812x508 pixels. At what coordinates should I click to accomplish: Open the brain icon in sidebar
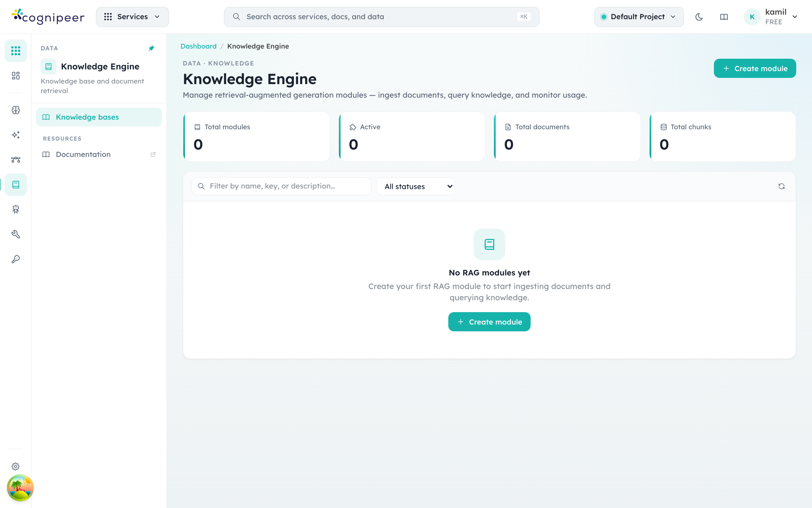click(x=16, y=110)
